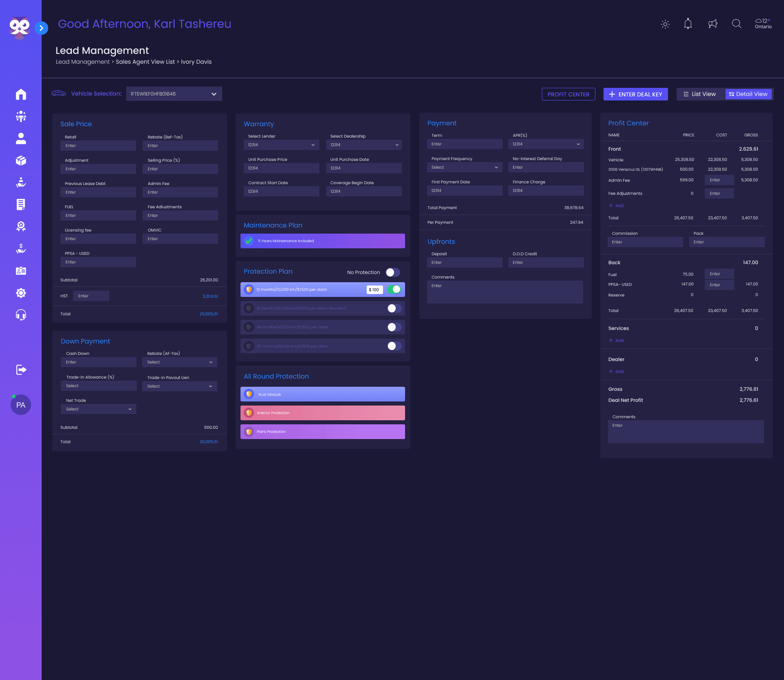Click the Term input field
This screenshot has width=784, height=680.
pos(465,144)
